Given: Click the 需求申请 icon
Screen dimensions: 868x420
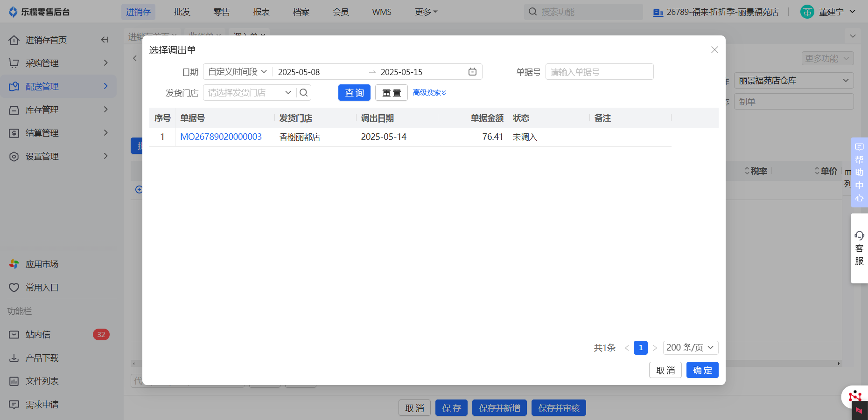Looking at the screenshot, I should (14, 405).
